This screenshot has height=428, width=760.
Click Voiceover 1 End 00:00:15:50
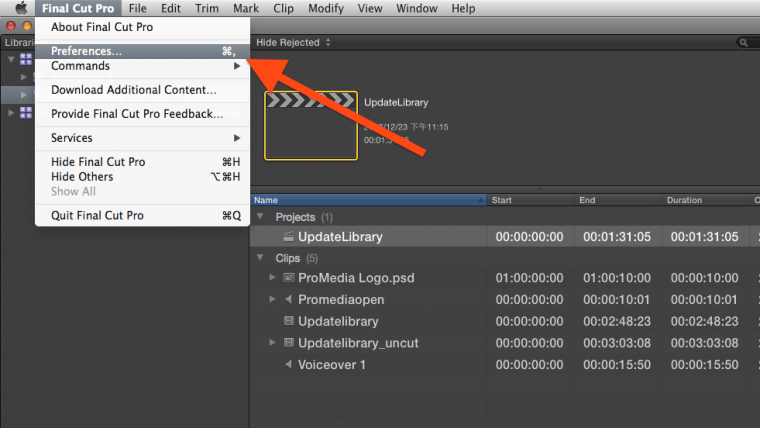[x=617, y=365]
